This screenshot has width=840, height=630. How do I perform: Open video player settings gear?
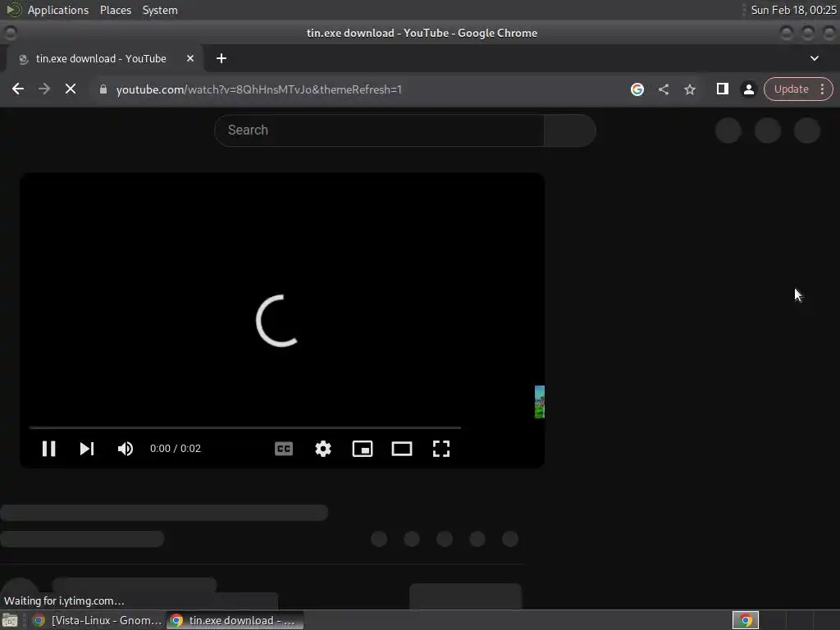[323, 449]
